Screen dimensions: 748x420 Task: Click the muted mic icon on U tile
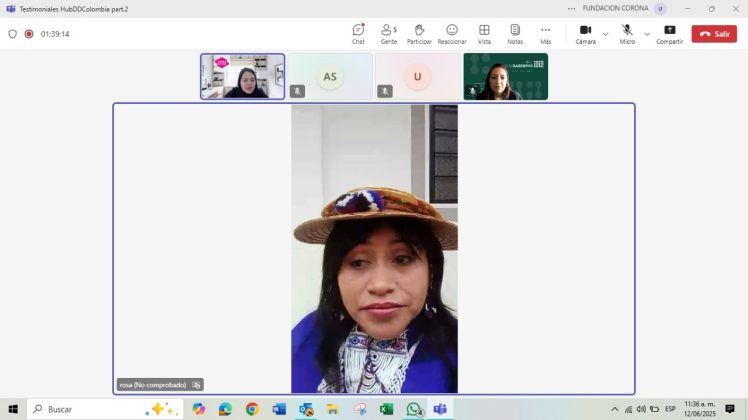[x=385, y=91]
